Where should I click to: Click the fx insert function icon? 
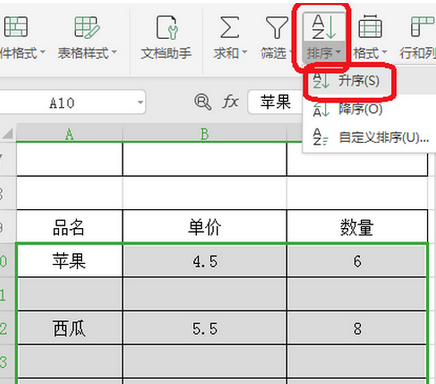[x=230, y=101]
